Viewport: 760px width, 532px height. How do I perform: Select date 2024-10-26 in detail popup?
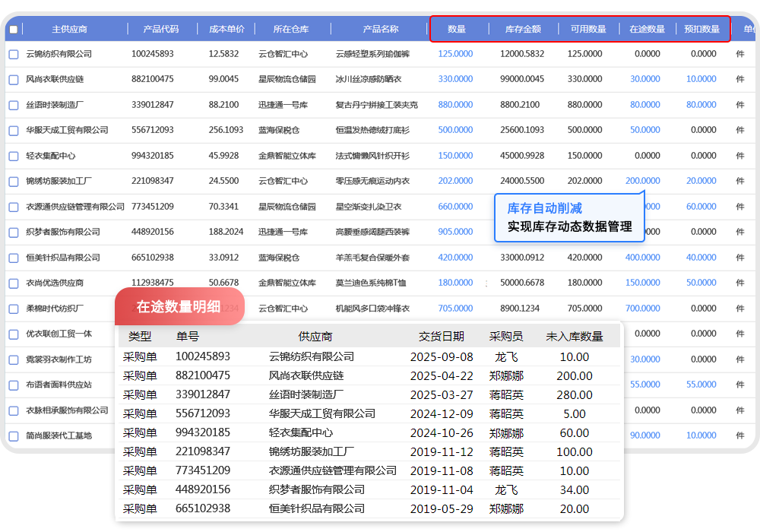pos(442,432)
